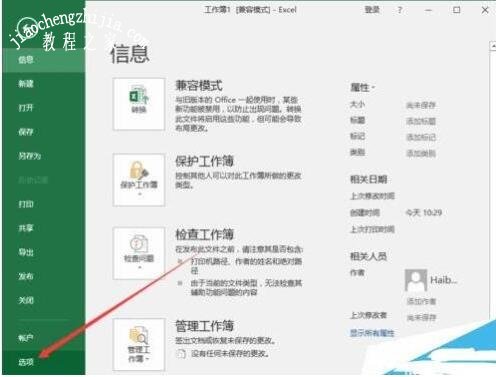This screenshot has height=377, width=496.
Task: Click the scrollbar up arrow
Action: tap(493, 46)
